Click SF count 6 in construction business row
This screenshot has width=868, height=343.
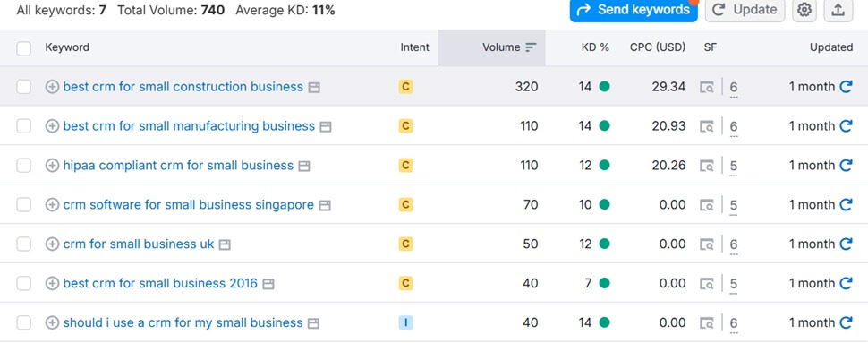point(734,88)
